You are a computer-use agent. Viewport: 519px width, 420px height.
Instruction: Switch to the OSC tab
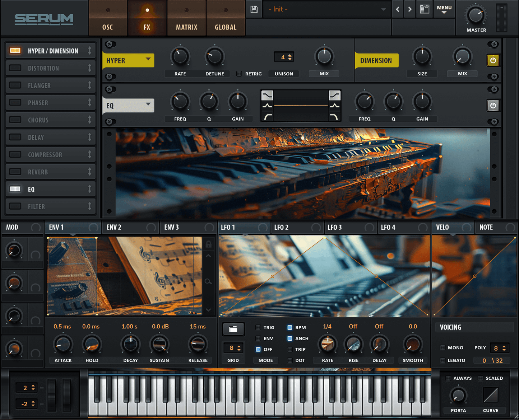(x=108, y=18)
